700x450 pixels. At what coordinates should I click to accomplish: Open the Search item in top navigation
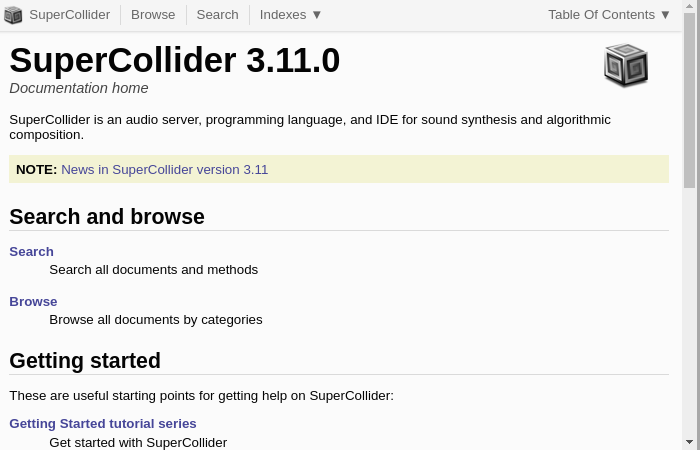click(217, 15)
